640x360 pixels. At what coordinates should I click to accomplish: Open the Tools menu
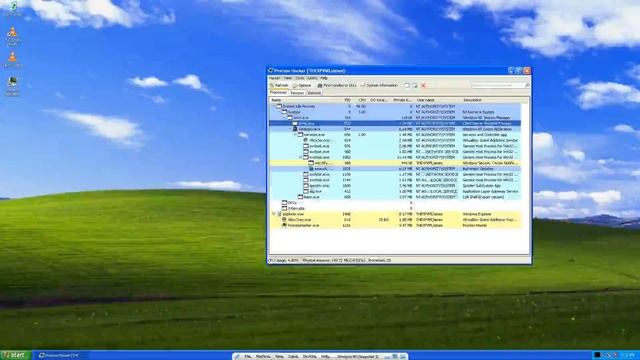pos(300,78)
